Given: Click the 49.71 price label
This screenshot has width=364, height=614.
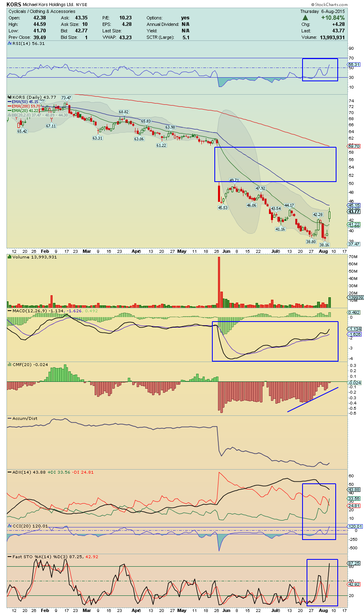Looking at the screenshot, I should coord(234,180).
